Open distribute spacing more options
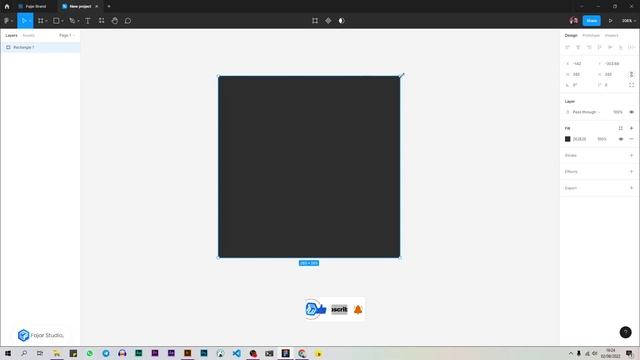This screenshot has height=360, width=640. [631, 47]
